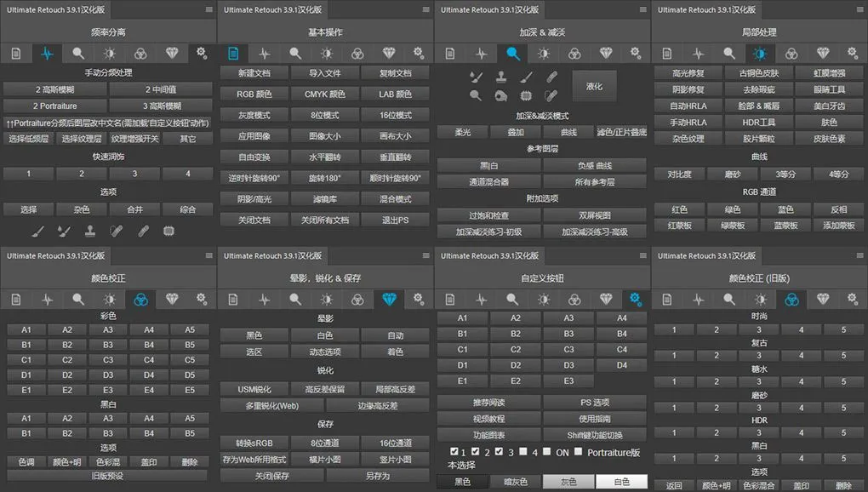This screenshot has height=492, width=868.
Task: Click the gear settings icon in 局部处理 panel
Action: [854, 54]
